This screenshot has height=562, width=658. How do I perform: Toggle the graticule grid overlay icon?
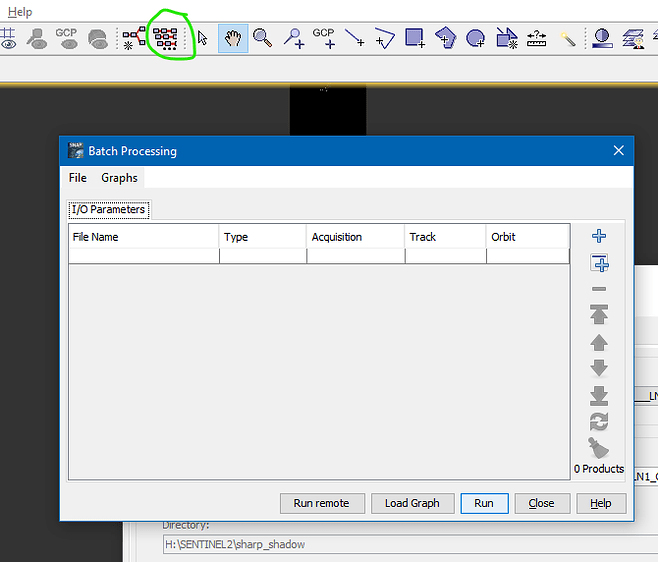(x=8, y=38)
